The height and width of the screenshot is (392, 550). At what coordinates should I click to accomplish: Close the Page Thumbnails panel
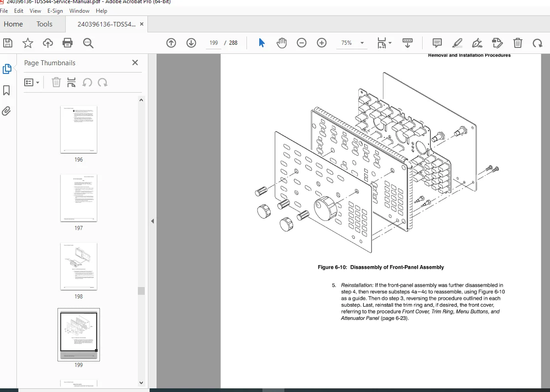(135, 63)
